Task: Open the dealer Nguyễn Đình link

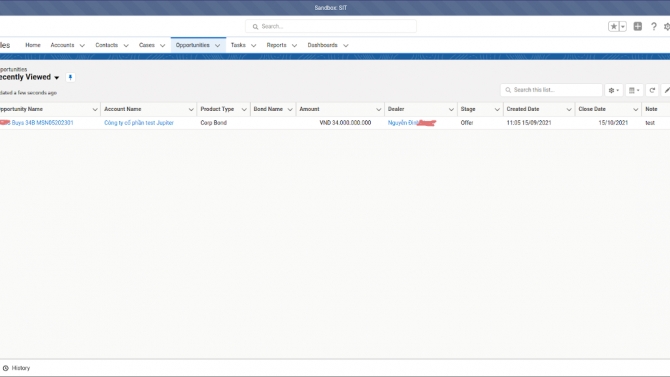Action: 412,123
